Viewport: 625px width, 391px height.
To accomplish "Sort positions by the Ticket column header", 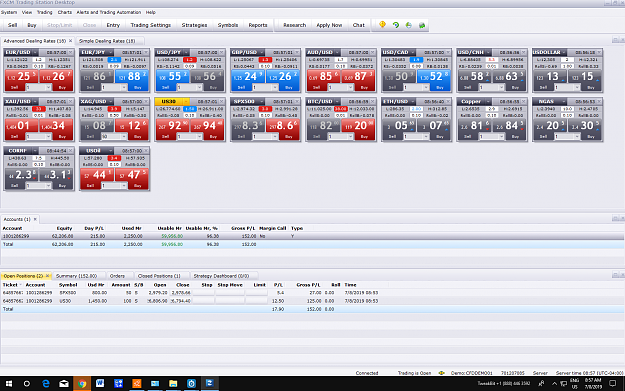I will tap(10, 285).
